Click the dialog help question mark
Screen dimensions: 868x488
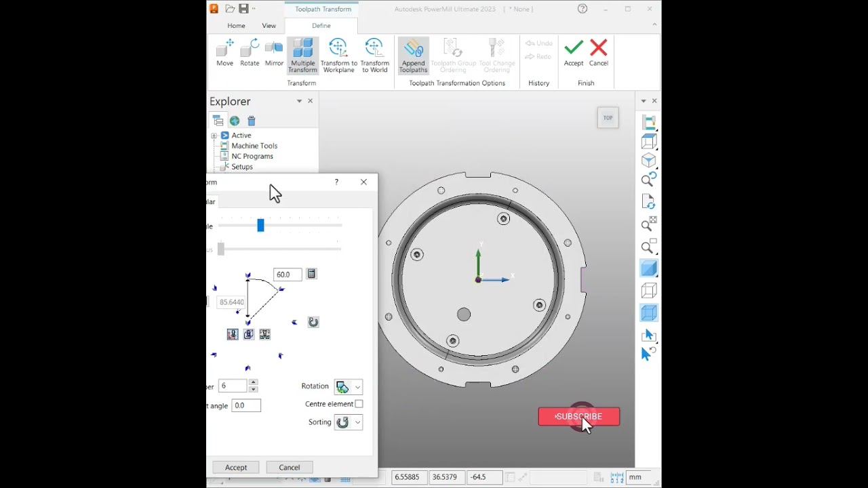[x=336, y=182]
